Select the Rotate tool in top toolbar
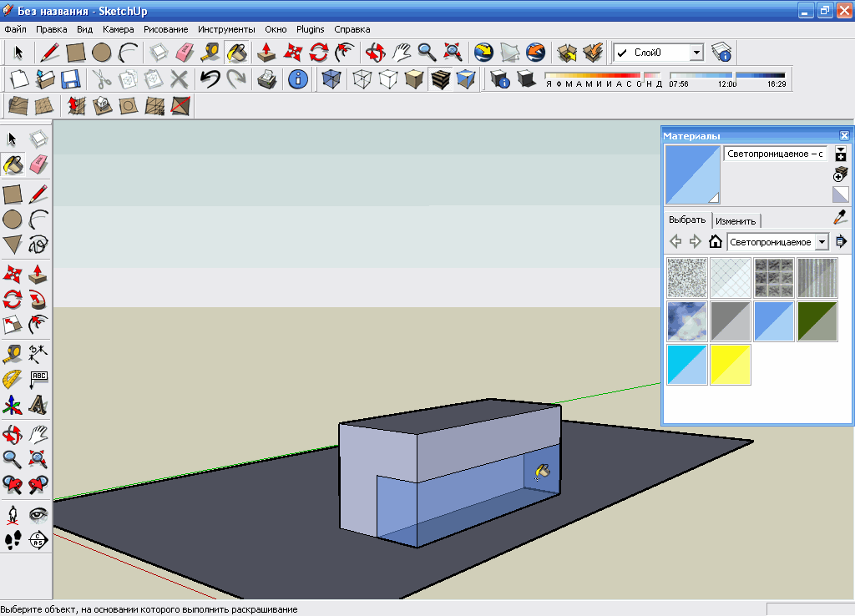This screenshot has width=855, height=616. click(x=319, y=53)
